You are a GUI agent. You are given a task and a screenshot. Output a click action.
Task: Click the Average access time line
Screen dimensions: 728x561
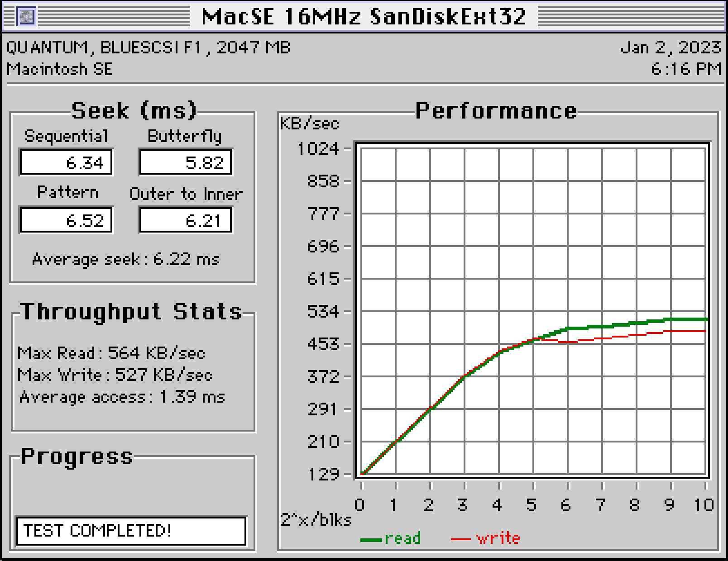point(122,397)
